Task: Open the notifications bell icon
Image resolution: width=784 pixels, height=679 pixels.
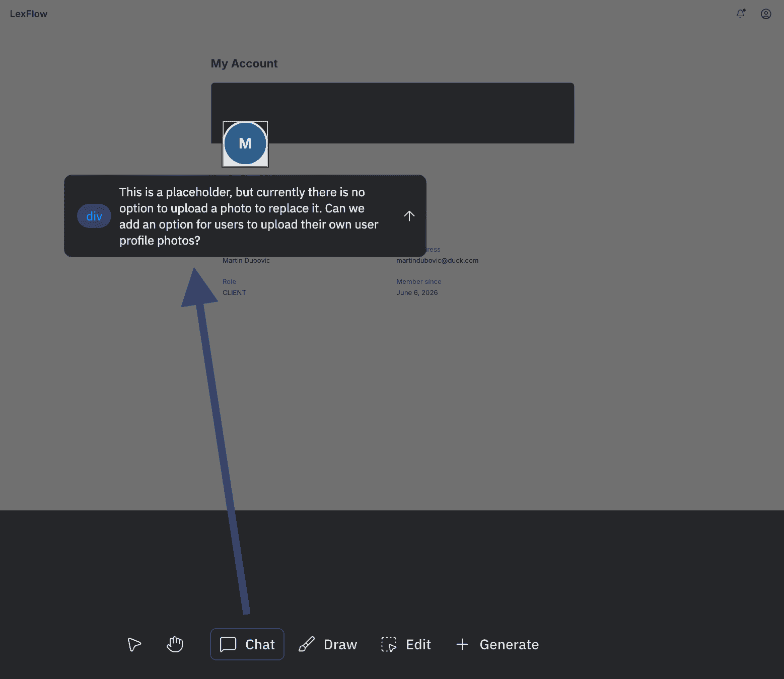Action: point(740,14)
